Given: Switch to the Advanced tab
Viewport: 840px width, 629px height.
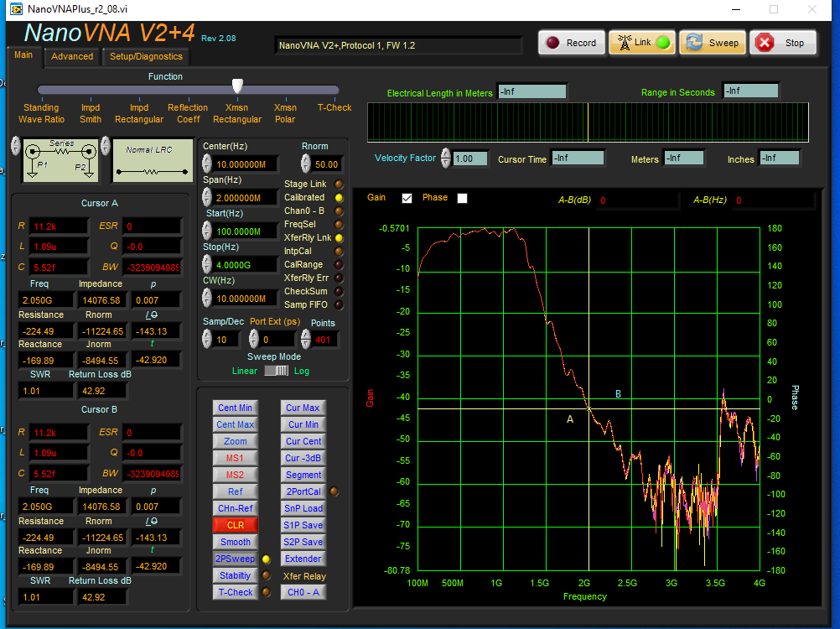Looking at the screenshot, I should [72, 56].
